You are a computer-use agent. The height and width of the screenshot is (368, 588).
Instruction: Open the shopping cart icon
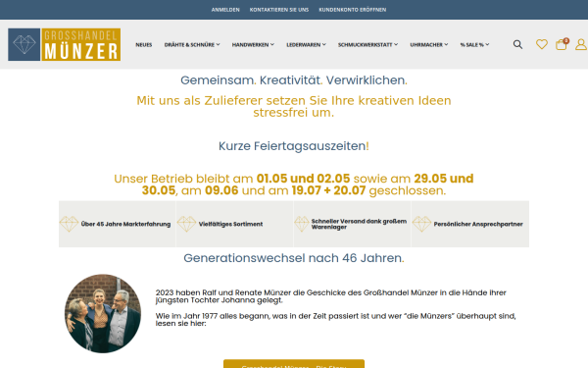pyautogui.click(x=561, y=45)
